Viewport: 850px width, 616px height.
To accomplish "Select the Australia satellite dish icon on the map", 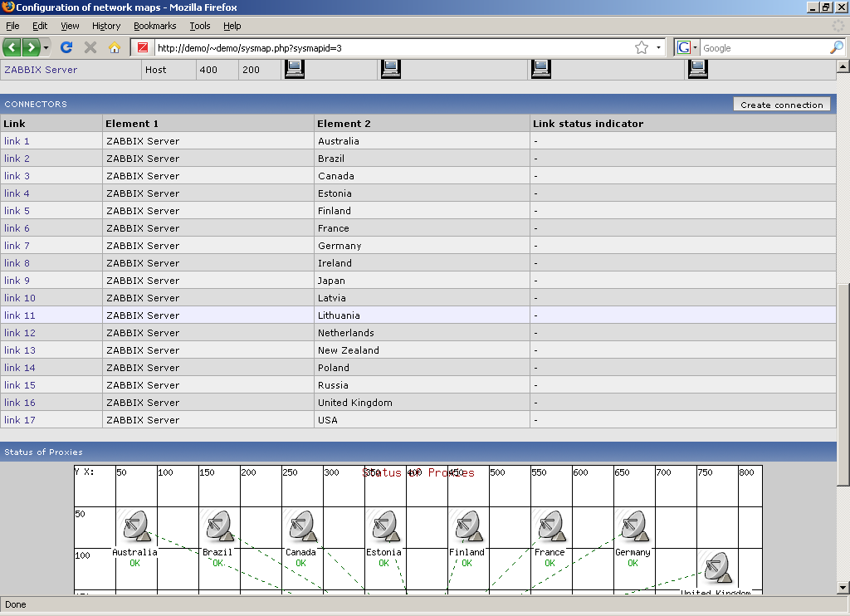I will click(x=135, y=526).
